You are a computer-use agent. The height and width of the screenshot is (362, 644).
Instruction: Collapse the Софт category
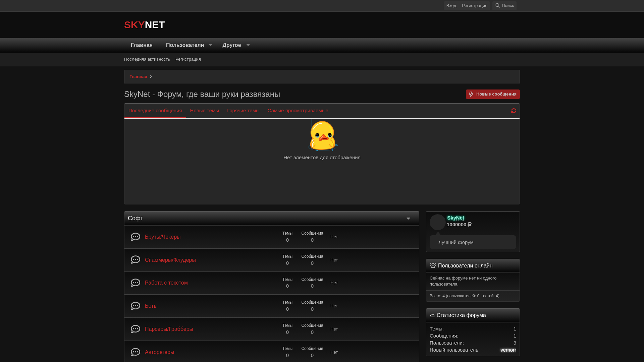(408, 219)
